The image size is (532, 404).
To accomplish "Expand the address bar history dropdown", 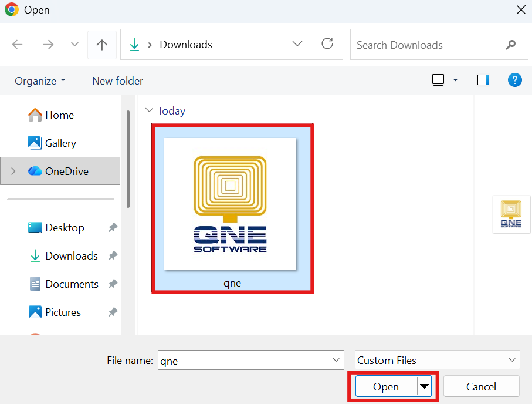I will [x=297, y=44].
